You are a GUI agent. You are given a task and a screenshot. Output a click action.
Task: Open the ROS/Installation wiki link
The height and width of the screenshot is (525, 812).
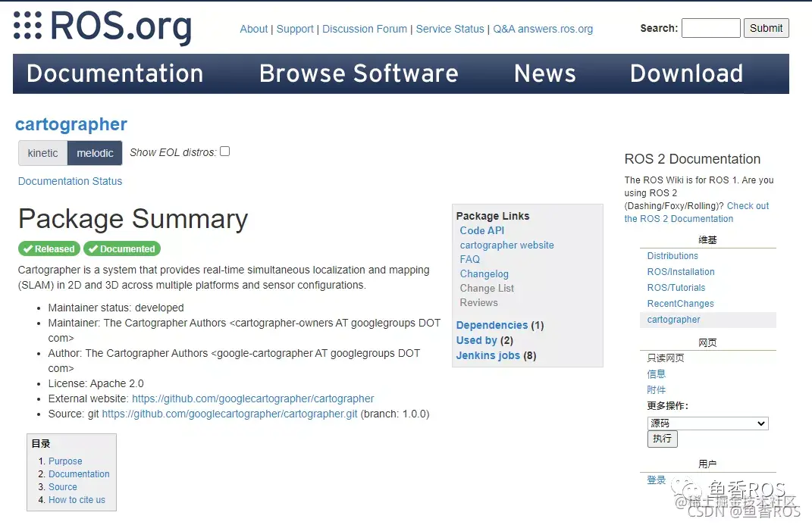(x=681, y=272)
